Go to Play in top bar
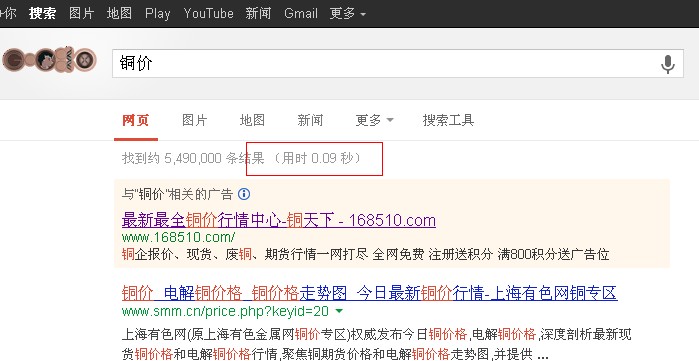Viewport: 699px width, 361px height. (158, 13)
